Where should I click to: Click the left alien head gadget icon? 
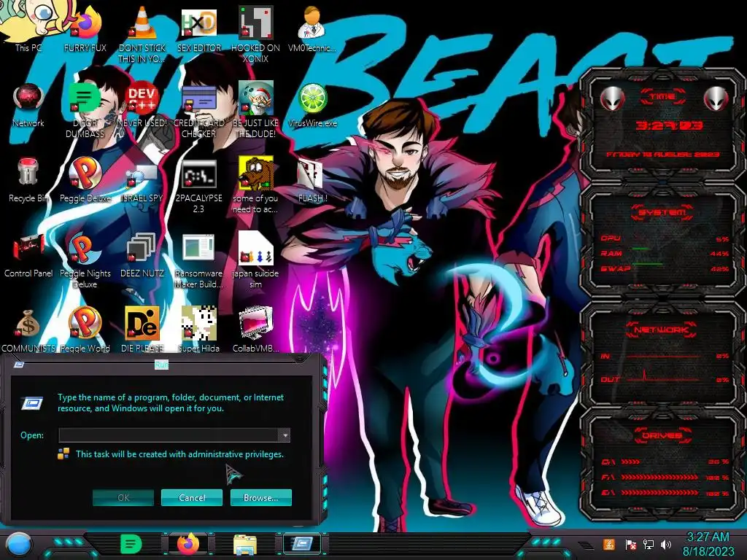[612, 99]
